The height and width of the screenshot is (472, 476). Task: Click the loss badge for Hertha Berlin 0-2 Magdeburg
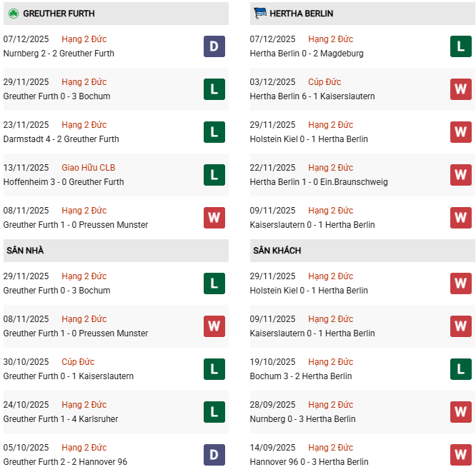tap(461, 46)
